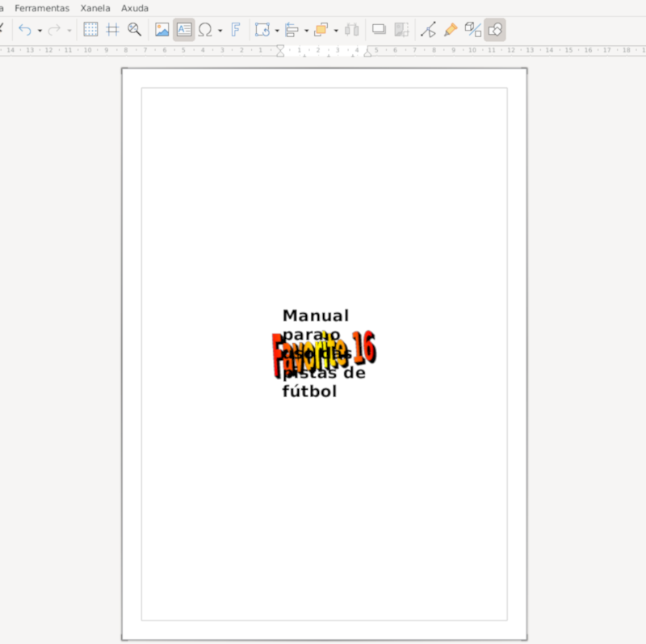Open the Xanela menu
Viewport: 646px width, 644px height.
pyautogui.click(x=95, y=8)
